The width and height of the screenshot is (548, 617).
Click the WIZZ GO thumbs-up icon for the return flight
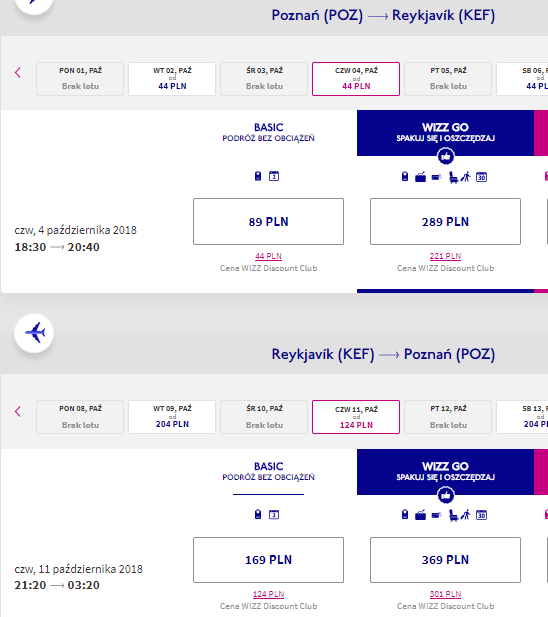[445, 495]
